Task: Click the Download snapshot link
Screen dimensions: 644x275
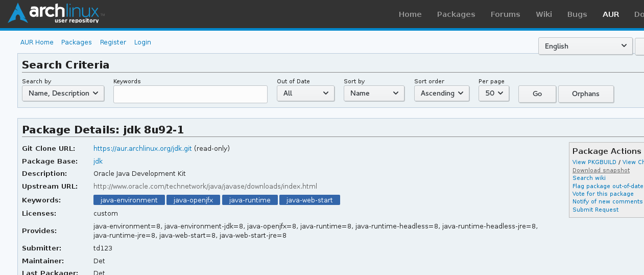Action: [601, 170]
